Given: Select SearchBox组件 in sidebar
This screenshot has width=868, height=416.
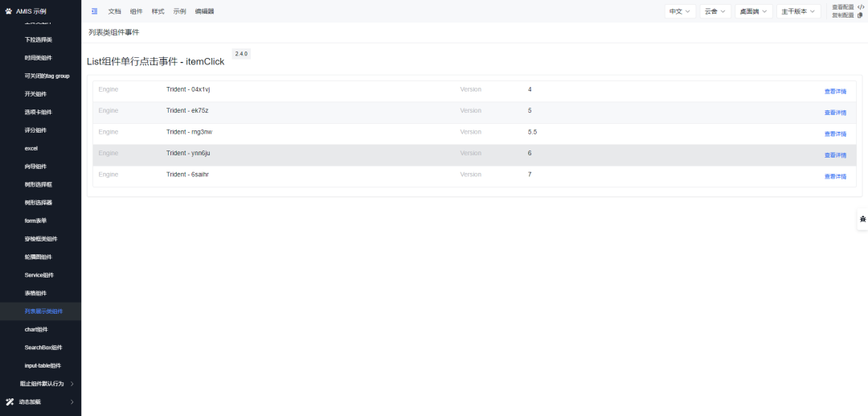Looking at the screenshot, I should 43,348.
